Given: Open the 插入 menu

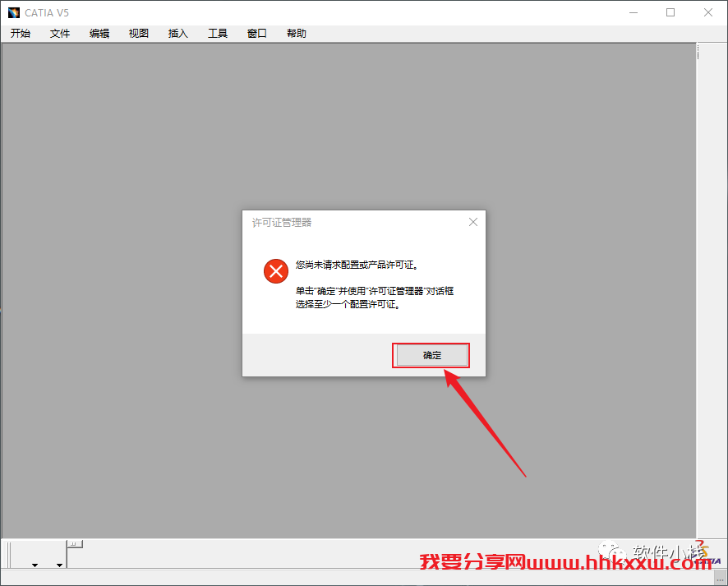Looking at the screenshot, I should (x=178, y=34).
